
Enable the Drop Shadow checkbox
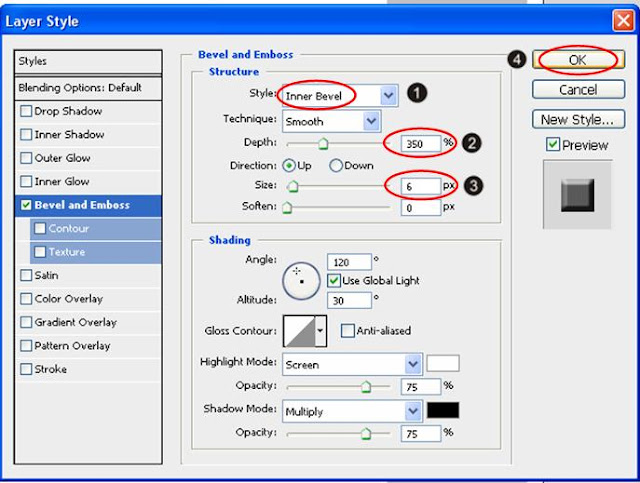pos(26,111)
